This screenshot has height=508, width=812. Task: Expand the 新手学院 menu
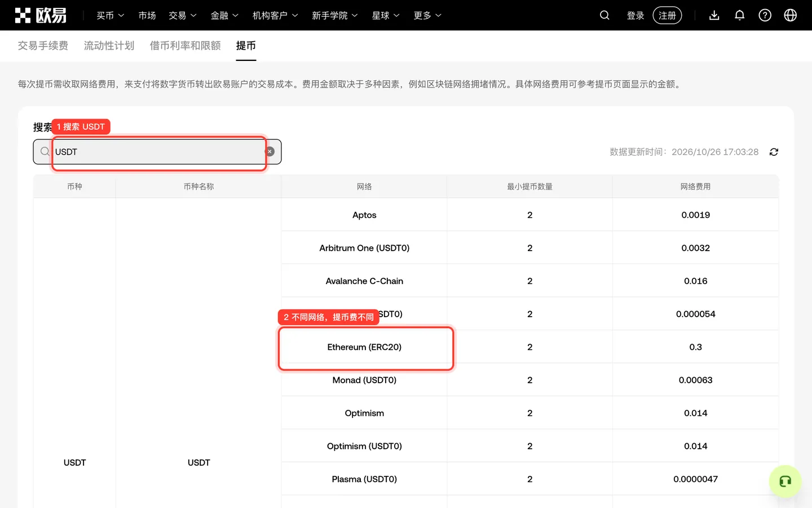click(335, 15)
